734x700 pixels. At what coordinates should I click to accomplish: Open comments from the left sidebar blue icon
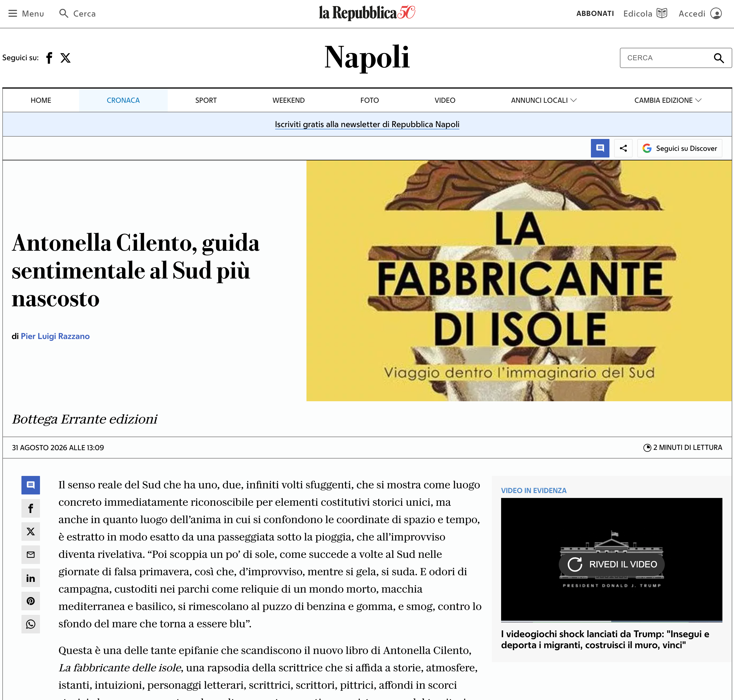click(31, 485)
